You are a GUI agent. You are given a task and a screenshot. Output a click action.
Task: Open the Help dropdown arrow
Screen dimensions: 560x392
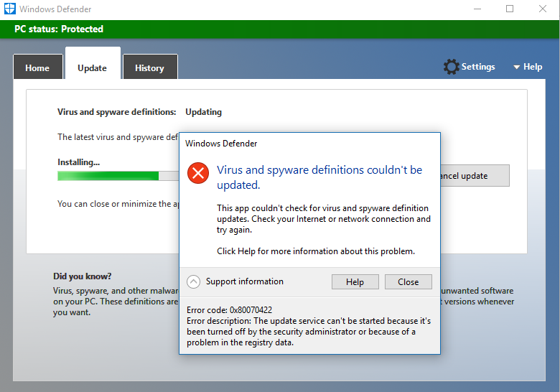point(516,67)
